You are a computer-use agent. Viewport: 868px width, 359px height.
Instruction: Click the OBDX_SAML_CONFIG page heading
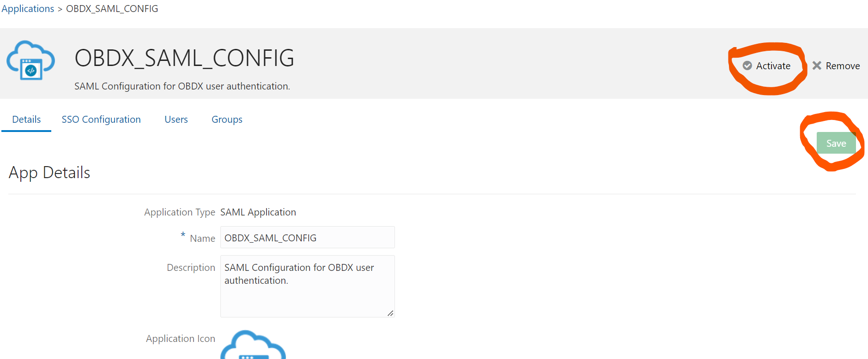coord(184,58)
